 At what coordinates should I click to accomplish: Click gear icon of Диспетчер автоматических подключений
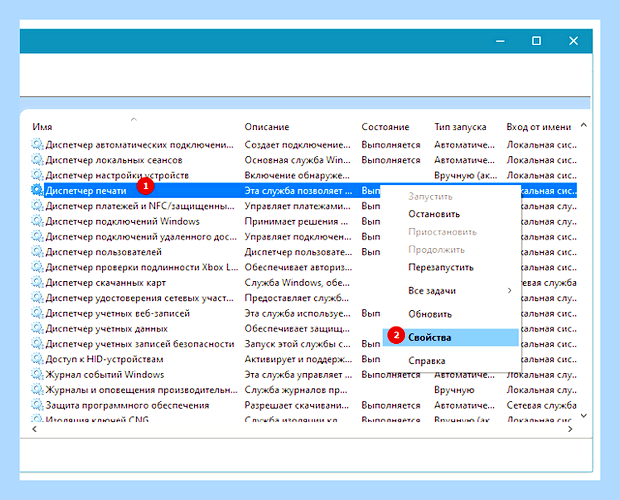(37, 144)
